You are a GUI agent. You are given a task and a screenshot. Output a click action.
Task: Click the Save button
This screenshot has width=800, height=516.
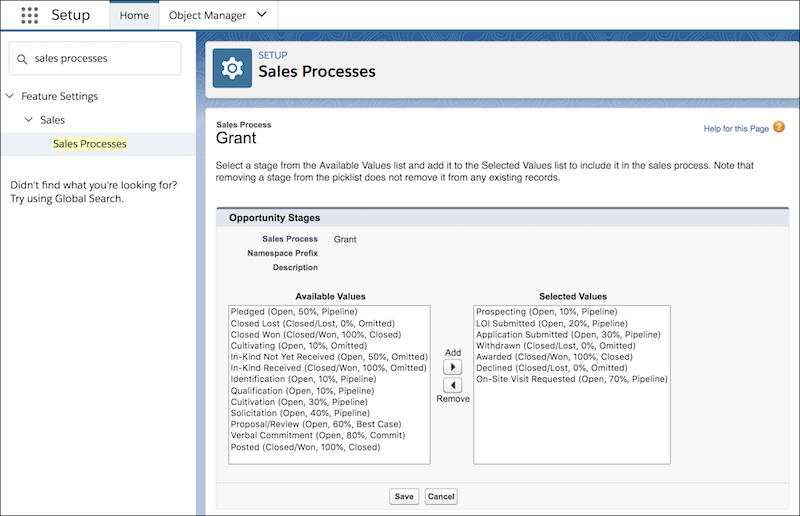404,496
